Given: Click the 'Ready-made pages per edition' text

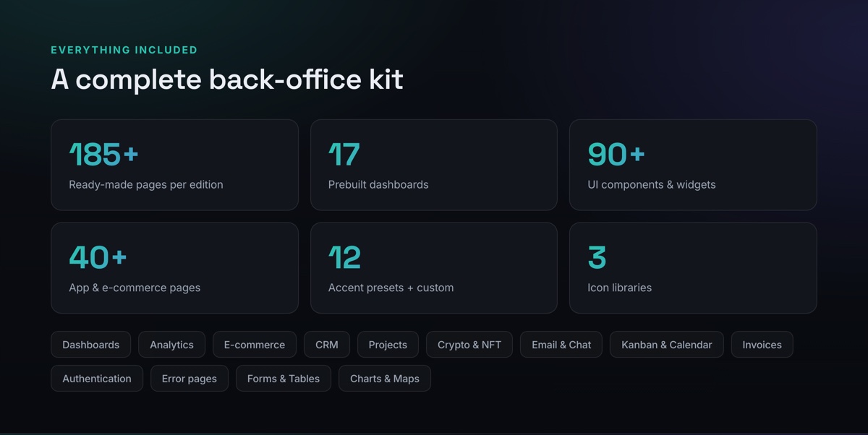Looking at the screenshot, I should (x=146, y=184).
